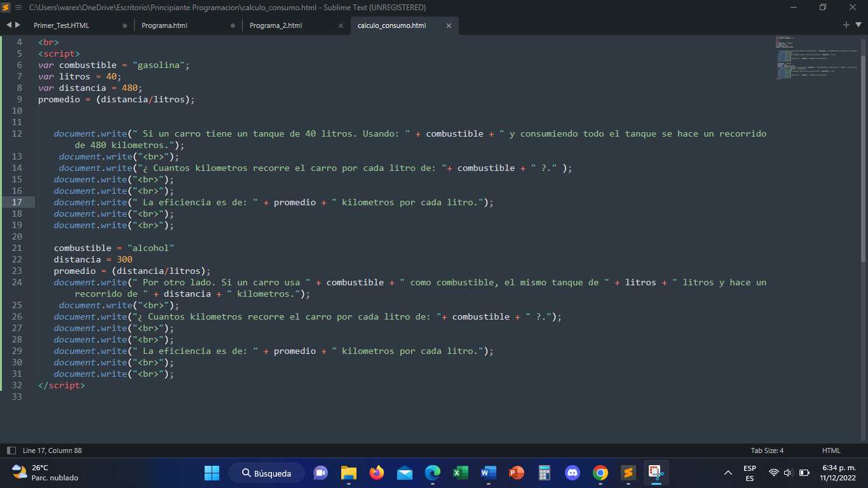
Task: Add a new tab with plus button
Action: 846,25
